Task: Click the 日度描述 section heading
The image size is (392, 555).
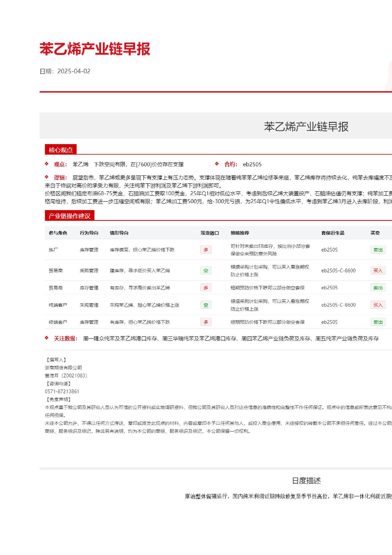Action: [306, 481]
